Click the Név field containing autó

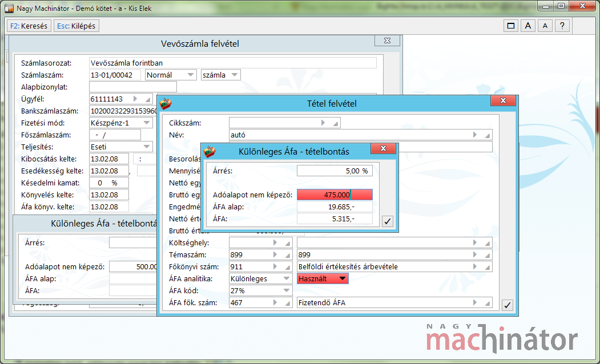[360, 135]
